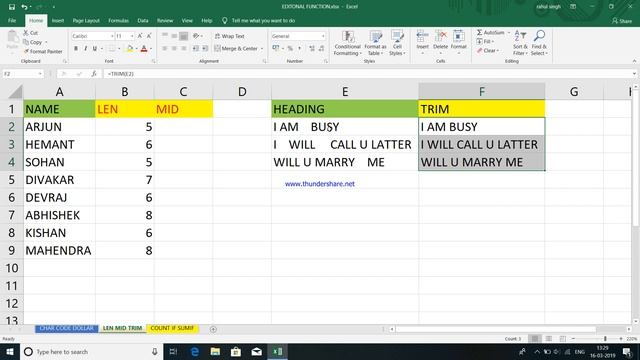Open the font name dropdown

pos(112,36)
